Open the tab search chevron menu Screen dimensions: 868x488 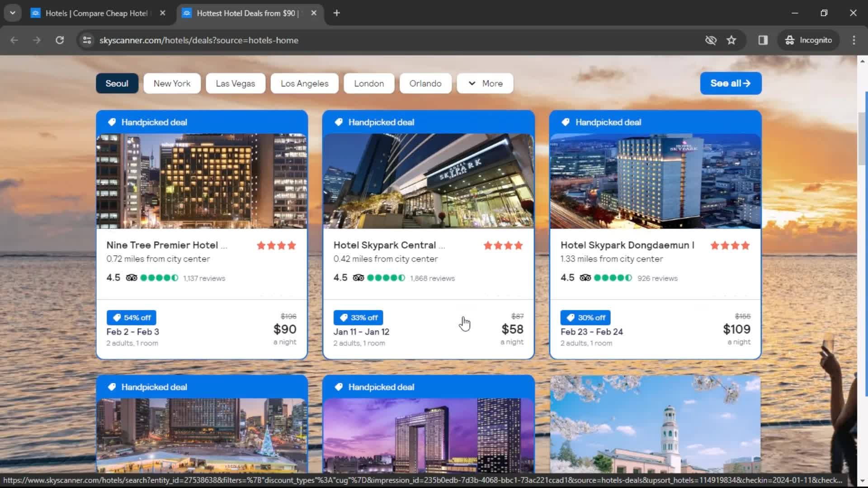pyautogui.click(x=12, y=12)
